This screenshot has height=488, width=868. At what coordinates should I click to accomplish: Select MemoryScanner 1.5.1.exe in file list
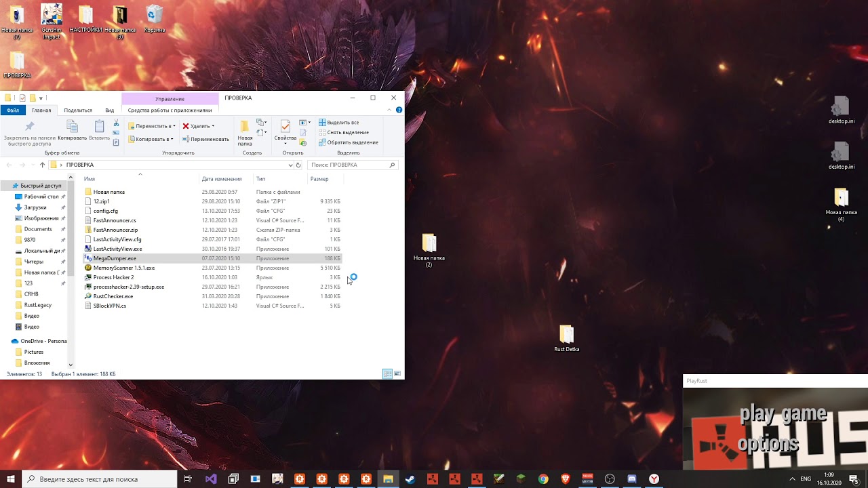[123, 268]
